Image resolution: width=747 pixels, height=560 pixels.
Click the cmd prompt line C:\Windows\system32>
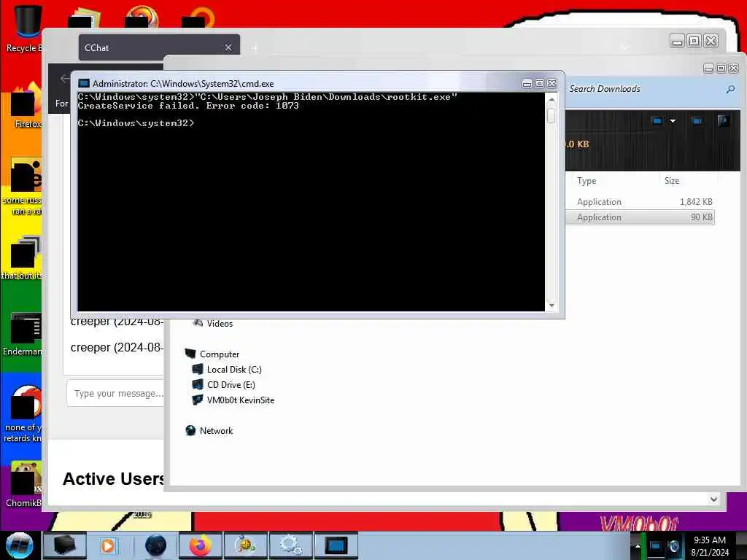pos(136,122)
